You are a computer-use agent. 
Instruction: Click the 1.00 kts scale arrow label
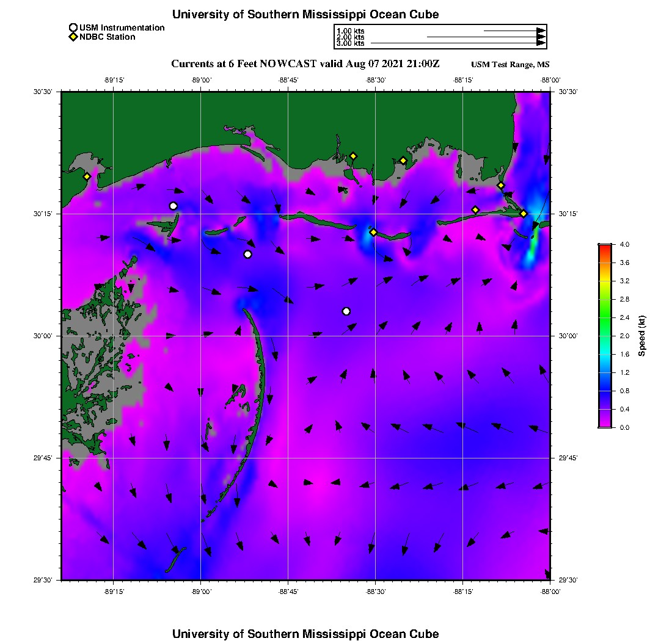(350, 31)
